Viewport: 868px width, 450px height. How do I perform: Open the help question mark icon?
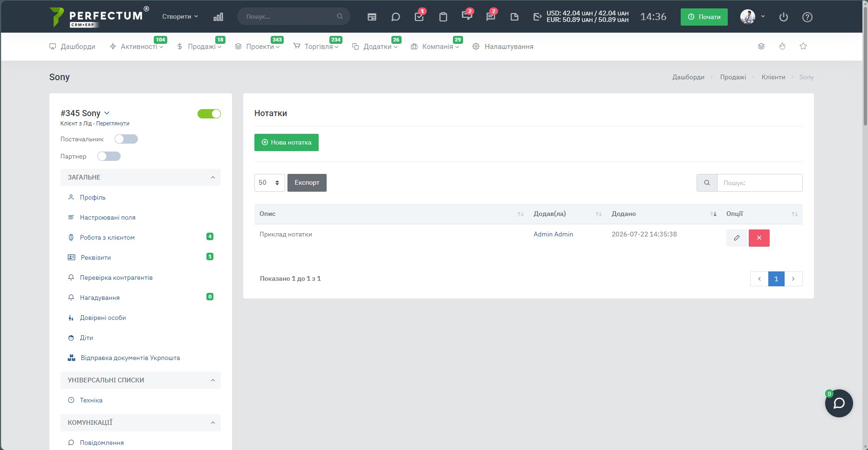click(807, 17)
